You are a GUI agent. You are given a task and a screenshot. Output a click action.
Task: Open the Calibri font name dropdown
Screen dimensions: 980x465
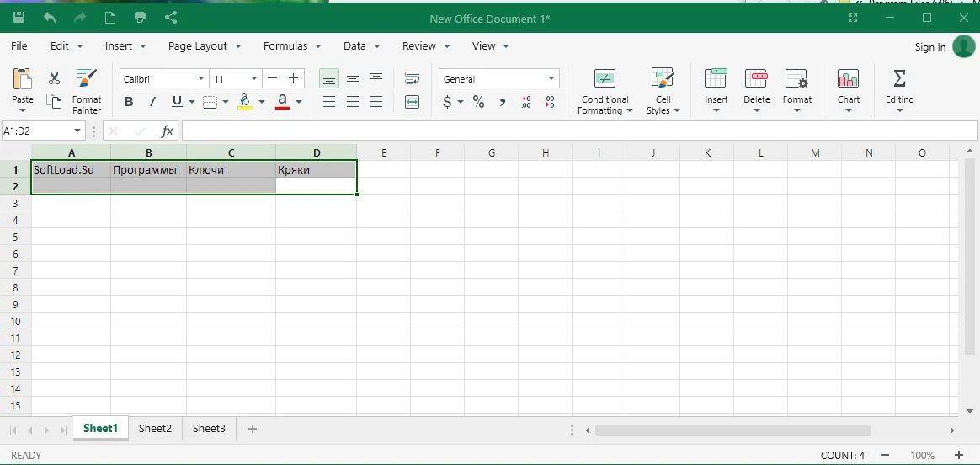(201, 78)
